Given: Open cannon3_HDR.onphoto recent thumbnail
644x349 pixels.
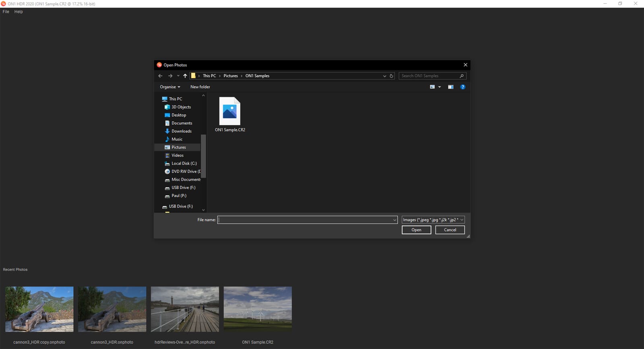Looking at the screenshot, I should (112, 309).
